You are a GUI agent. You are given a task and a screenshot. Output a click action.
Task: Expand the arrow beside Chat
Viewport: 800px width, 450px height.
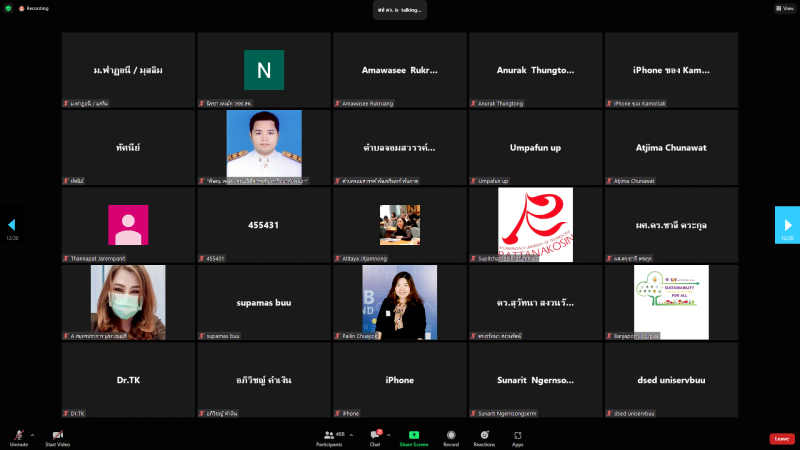click(x=390, y=434)
